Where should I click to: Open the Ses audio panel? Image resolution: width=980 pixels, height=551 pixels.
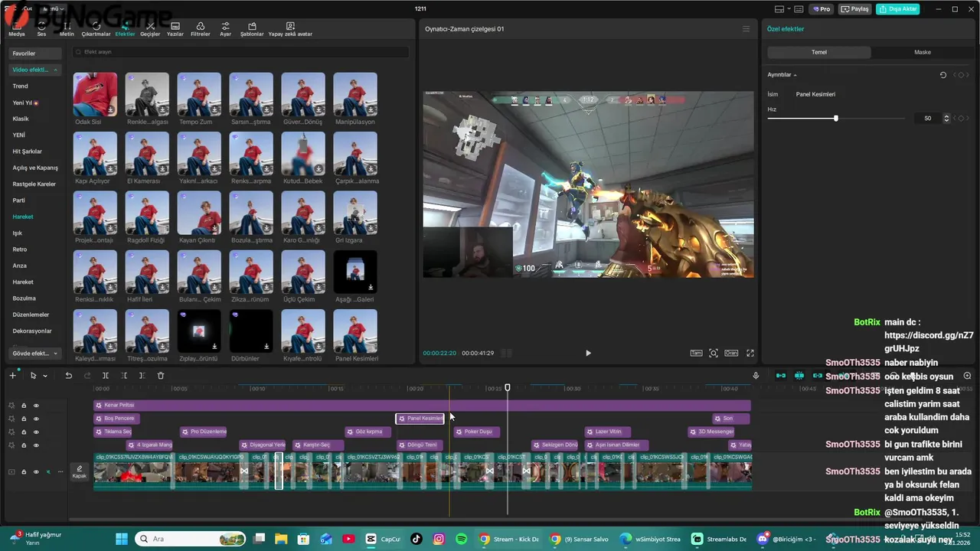pyautogui.click(x=41, y=29)
